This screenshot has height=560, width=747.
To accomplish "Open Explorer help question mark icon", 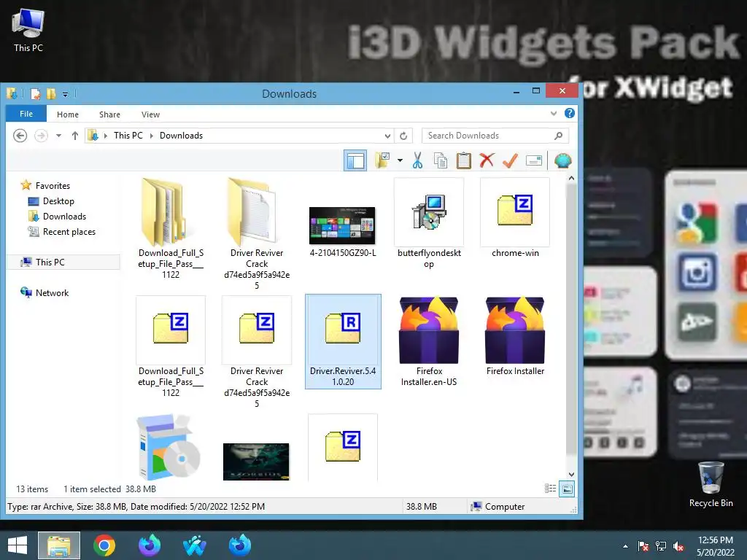I will tap(569, 113).
